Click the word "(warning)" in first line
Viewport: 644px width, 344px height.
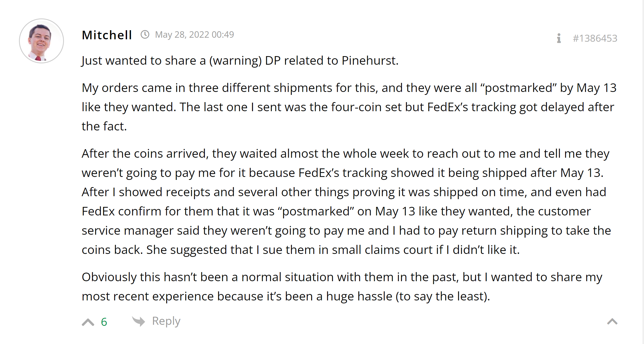235,60
